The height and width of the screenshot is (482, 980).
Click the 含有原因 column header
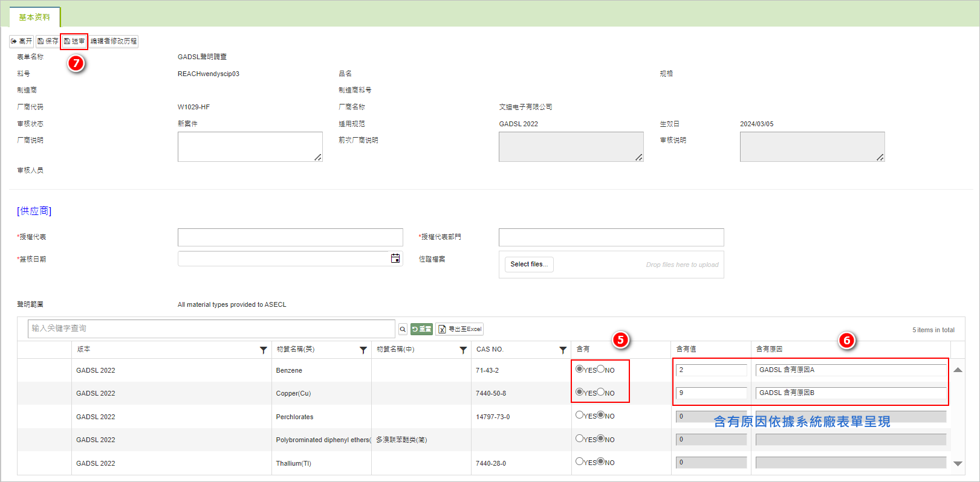point(769,349)
